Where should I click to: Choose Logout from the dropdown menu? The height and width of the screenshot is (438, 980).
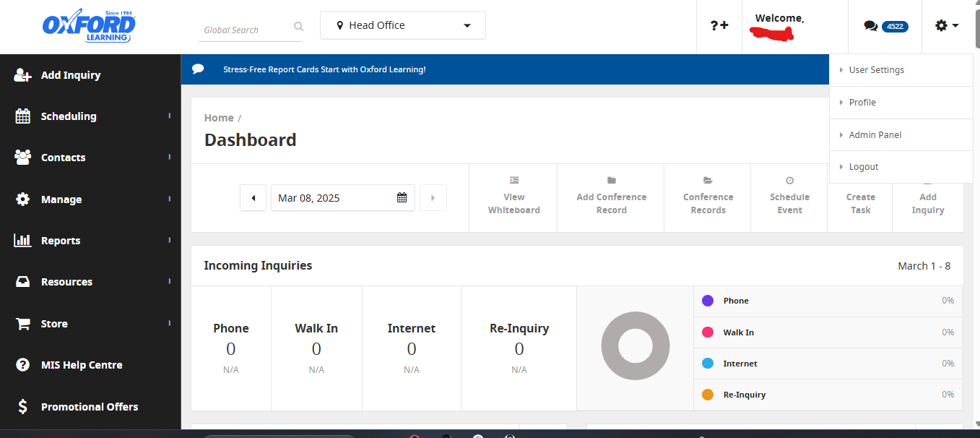coord(901,167)
